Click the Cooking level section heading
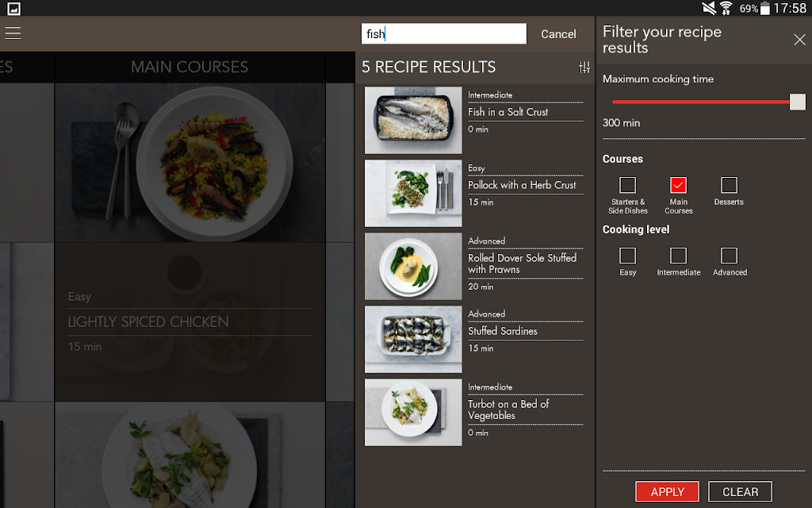This screenshot has width=812, height=508. [636, 229]
